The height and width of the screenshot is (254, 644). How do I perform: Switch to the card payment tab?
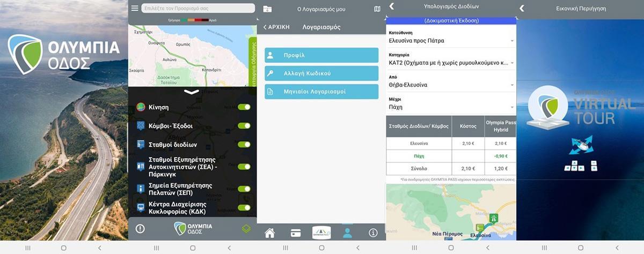tap(295, 233)
